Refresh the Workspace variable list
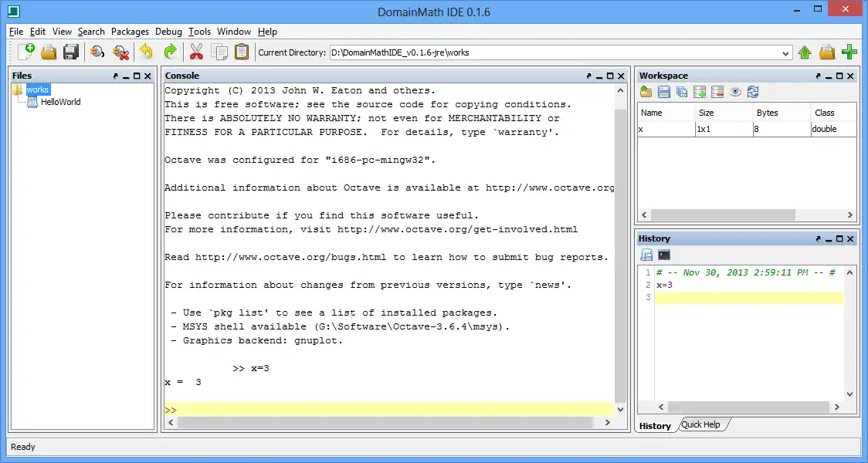 click(753, 93)
